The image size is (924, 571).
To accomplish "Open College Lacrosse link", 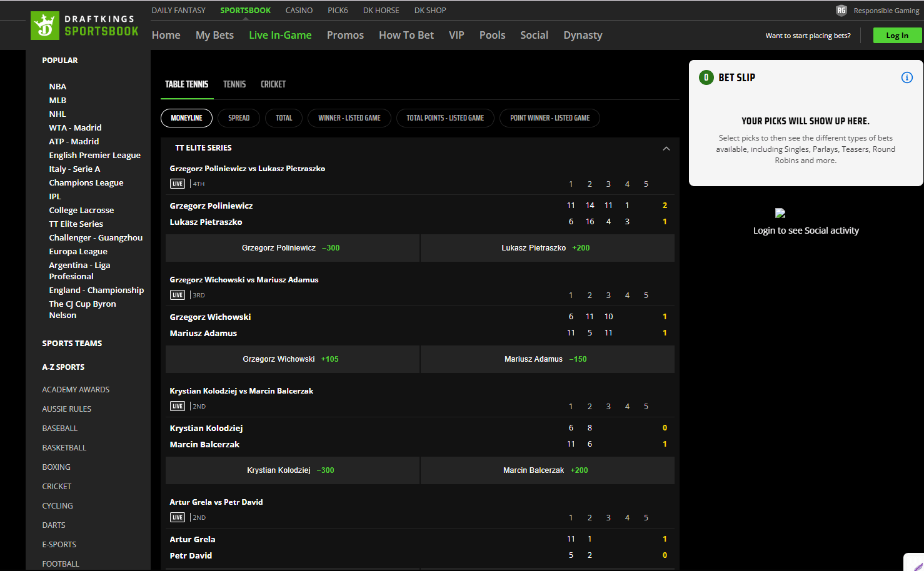I will click(81, 211).
